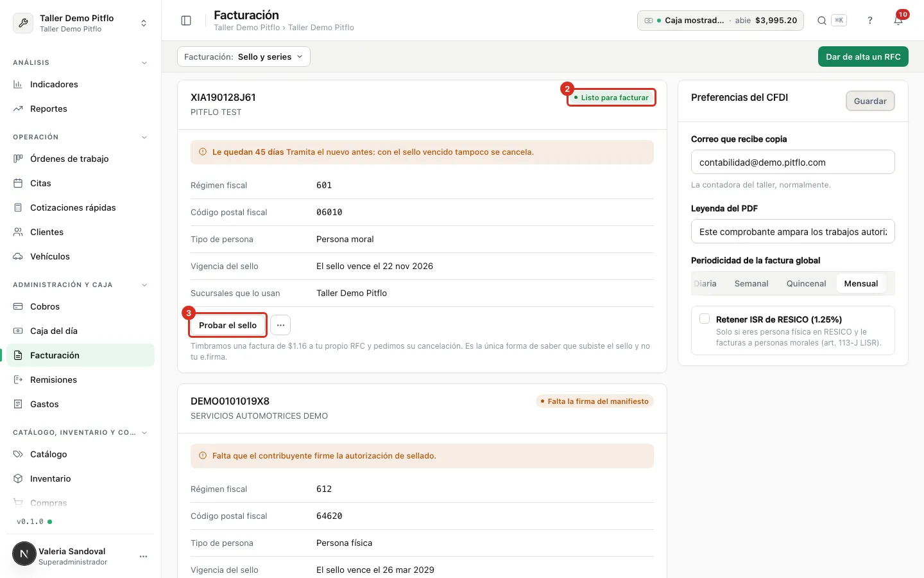This screenshot has height=578, width=924.
Task: Edit the Correo que recibe copia field
Action: click(793, 162)
